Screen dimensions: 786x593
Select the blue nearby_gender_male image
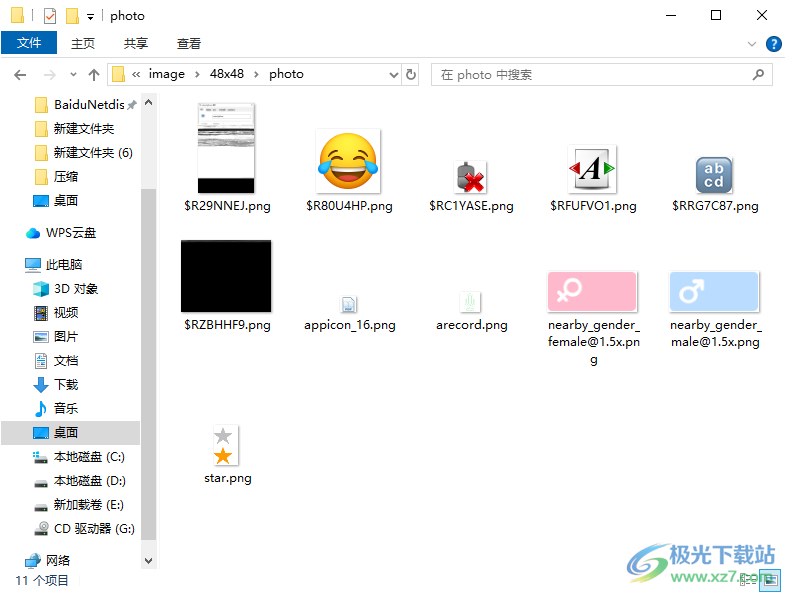click(x=714, y=291)
